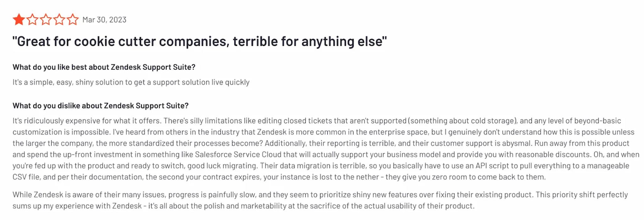Viewport: 644px width, 220px height.
Task: Click the paragraph starting "While Zendesk is aware"
Action: [320, 200]
